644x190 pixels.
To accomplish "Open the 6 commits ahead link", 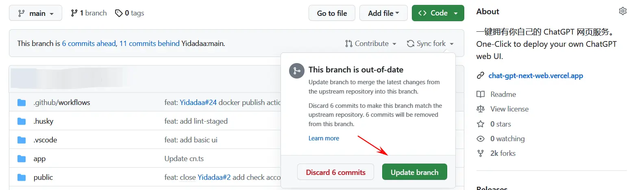I will point(89,44).
